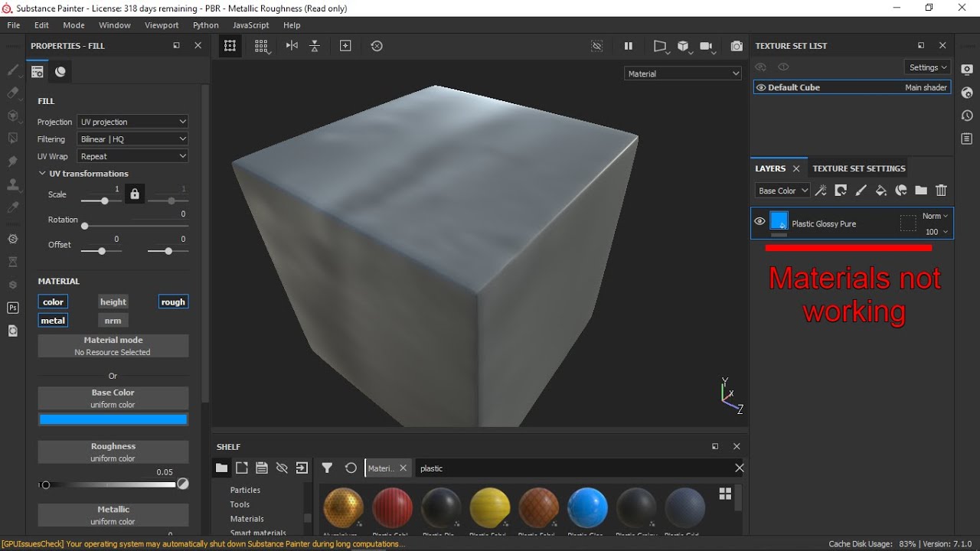Open the Mode menu

coord(73,25)
